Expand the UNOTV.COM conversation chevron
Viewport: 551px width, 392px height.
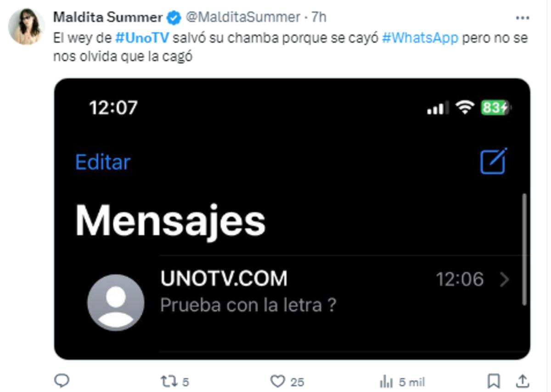(x=505, y=280)
